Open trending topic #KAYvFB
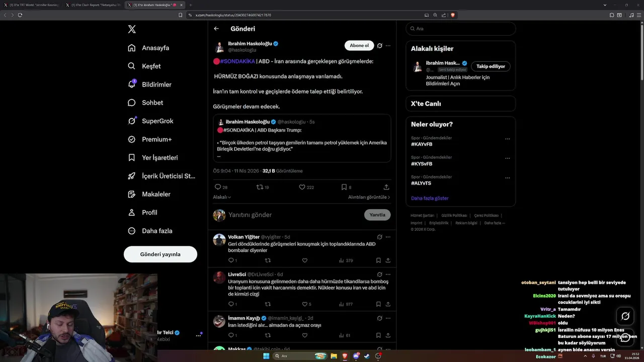Image resolution: width=644 pixels, height=362 pixels. pyautogui.click(x=422, y=144)
